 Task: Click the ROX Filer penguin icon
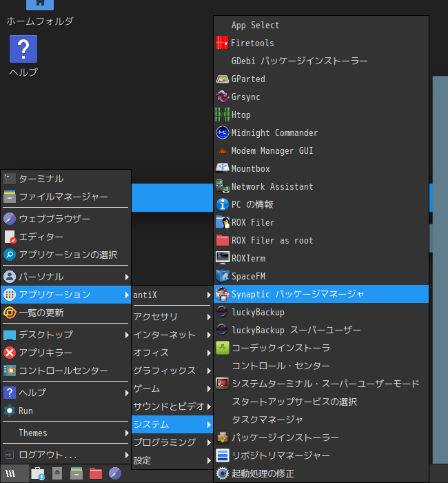222,222
